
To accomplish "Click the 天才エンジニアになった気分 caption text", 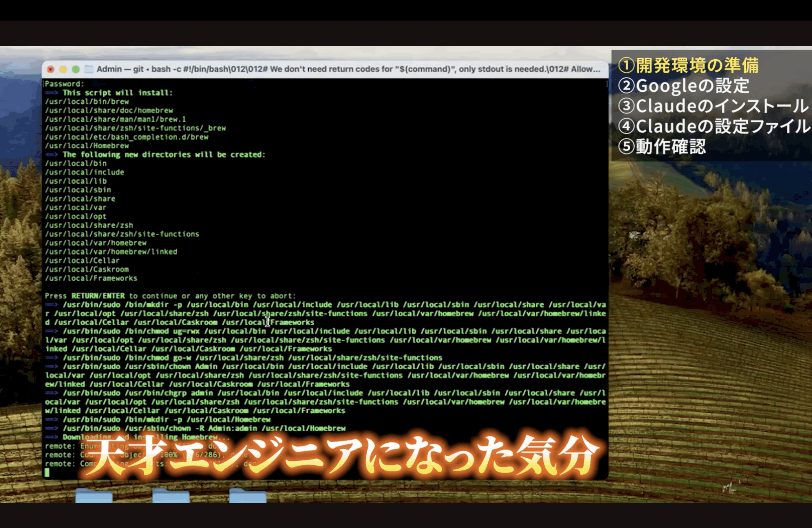I will pyautogui.click(x=341, y=456).
